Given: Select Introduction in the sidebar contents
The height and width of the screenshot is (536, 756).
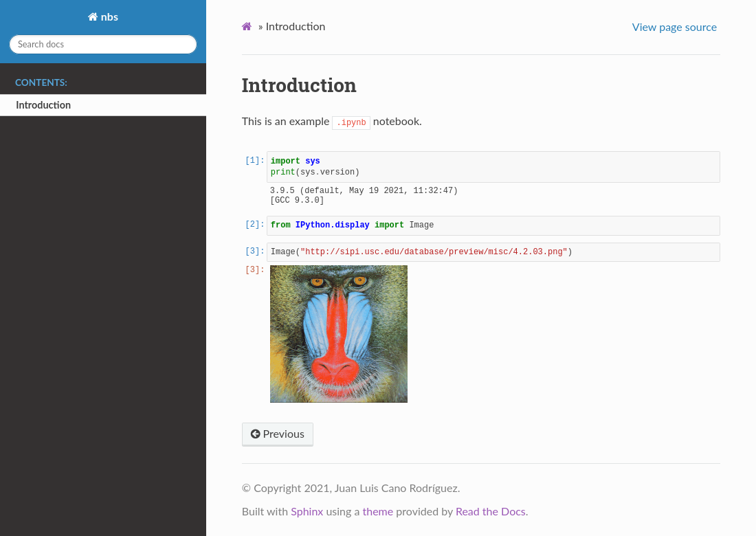Looking at the screenshot, I should [43, 105].
